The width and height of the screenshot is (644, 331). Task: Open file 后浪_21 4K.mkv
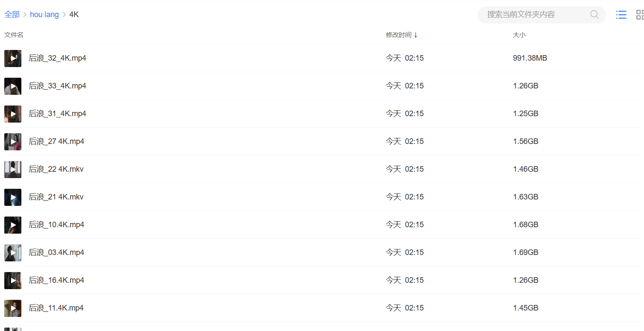point(56,197)
